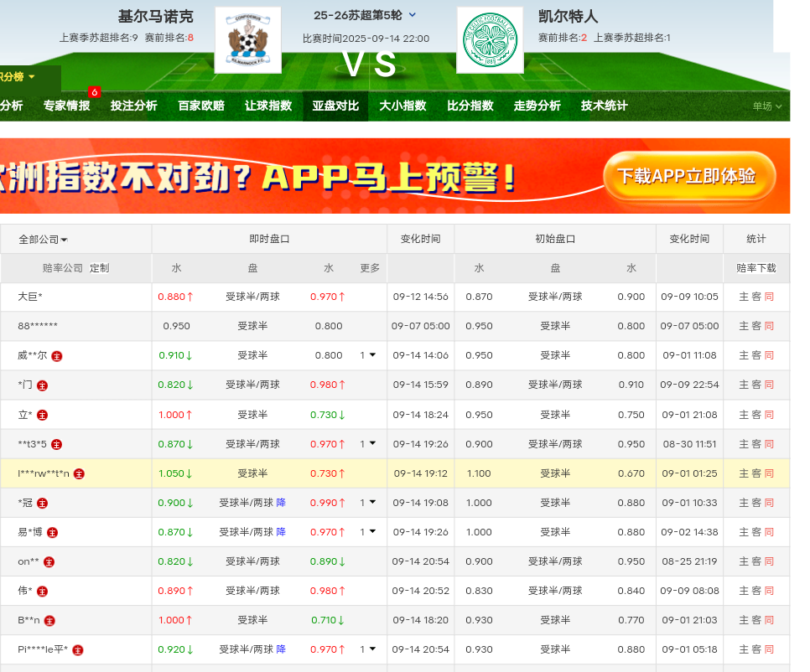Viewport: 810px width, 672px height.
Task: Click the red 主 icon next to *冠
Action: tap(42, 503)
